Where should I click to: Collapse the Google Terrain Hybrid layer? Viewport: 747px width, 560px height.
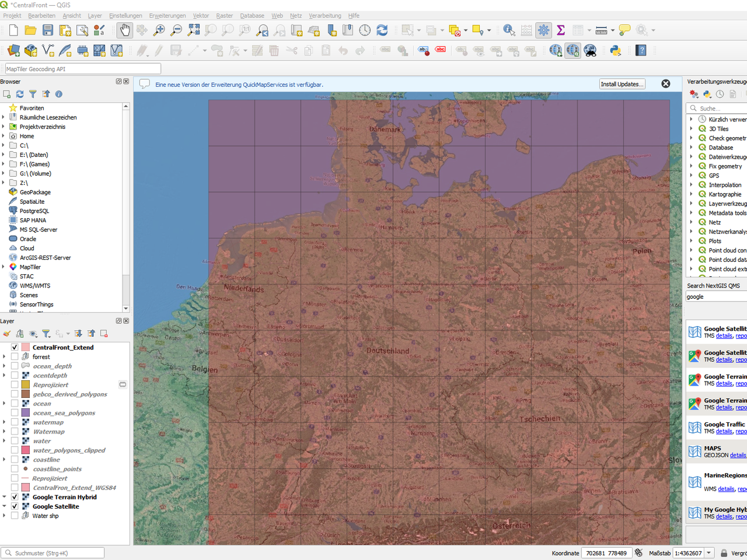5,497
